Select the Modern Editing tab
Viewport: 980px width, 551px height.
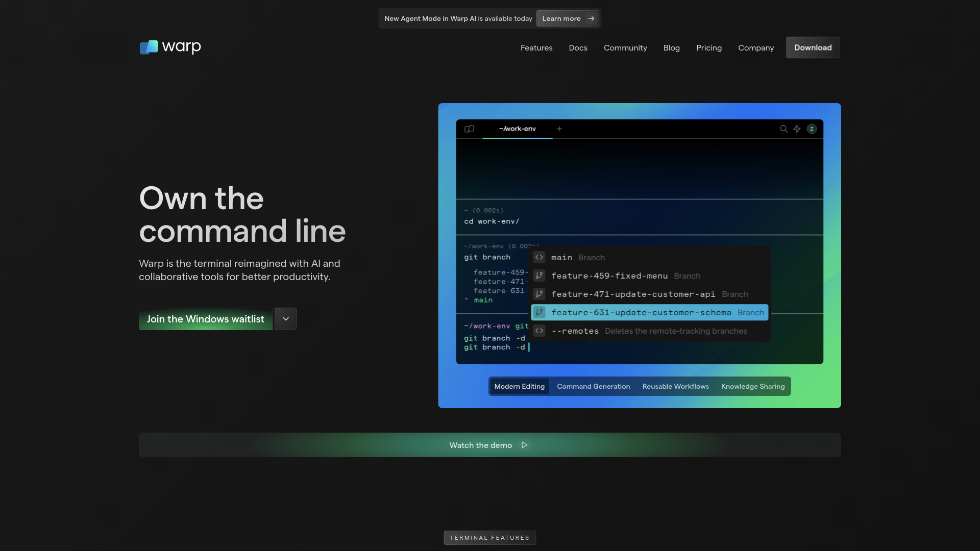coord(520,387)
